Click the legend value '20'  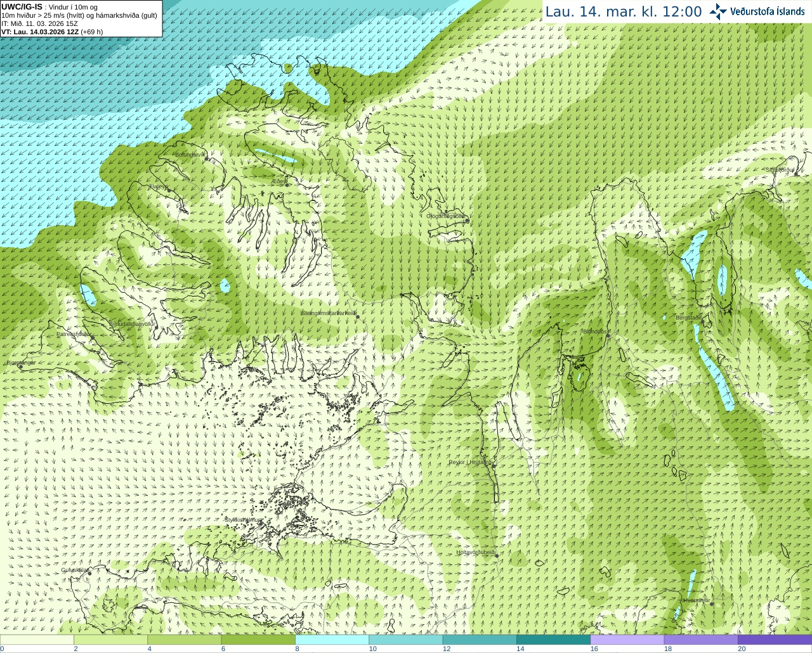click(x=742, y=649)
